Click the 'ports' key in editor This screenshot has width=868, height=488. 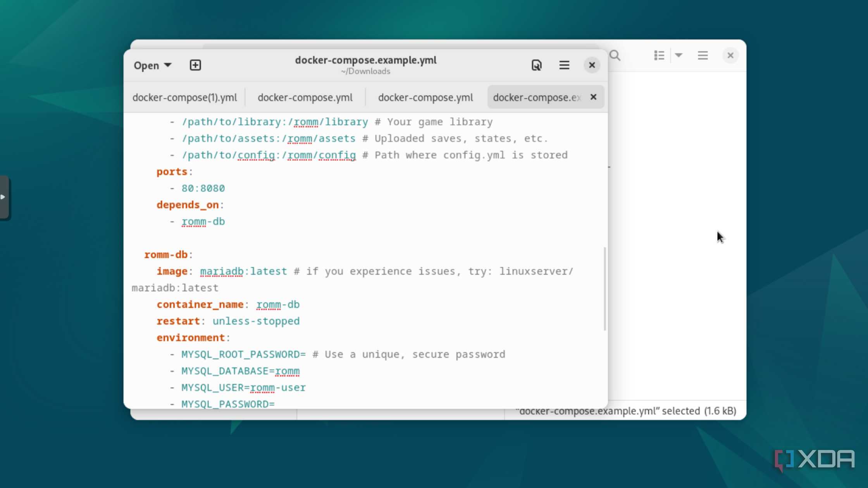172,172
